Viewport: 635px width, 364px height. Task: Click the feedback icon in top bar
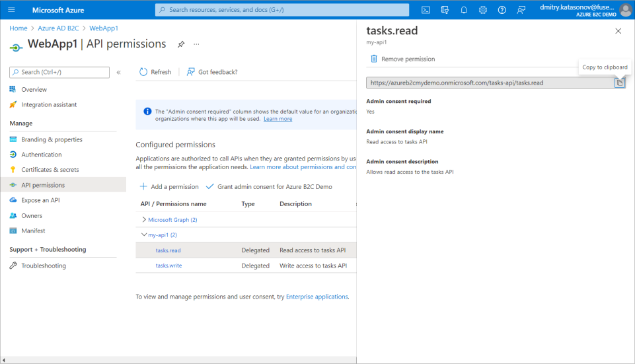pos(521,10)
